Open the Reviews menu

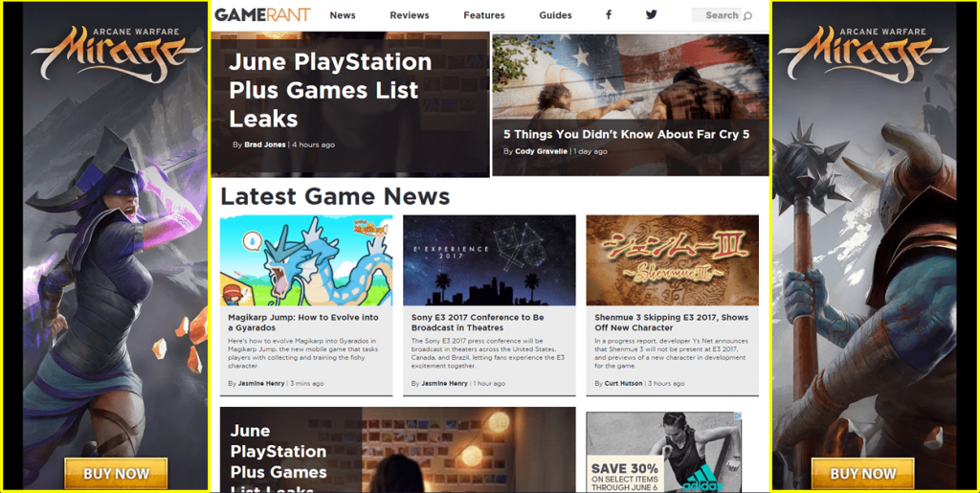[410, 15]
